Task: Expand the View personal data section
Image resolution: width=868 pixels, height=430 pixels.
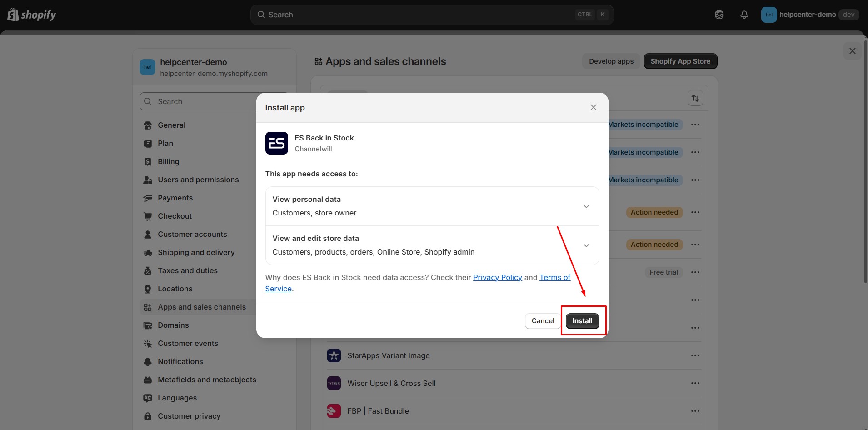Action: coord(586,206)
